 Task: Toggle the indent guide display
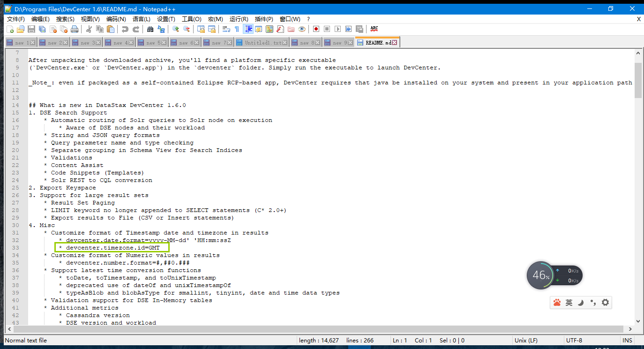click(248, 29)
